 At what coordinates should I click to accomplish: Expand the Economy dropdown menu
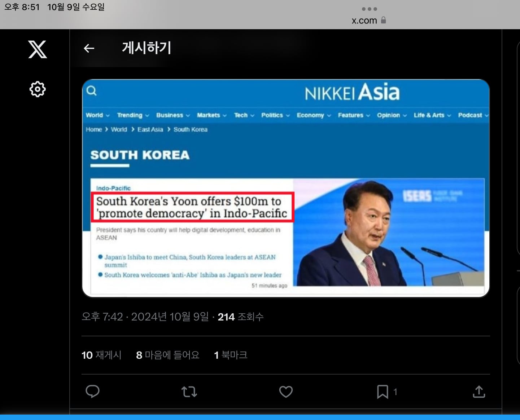pos(314,115)
